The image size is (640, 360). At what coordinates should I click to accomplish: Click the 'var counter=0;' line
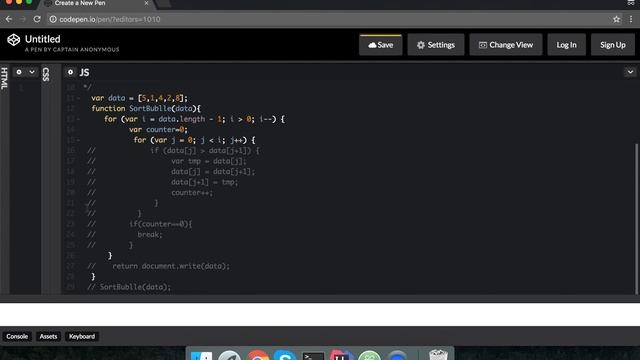(158, 130)
